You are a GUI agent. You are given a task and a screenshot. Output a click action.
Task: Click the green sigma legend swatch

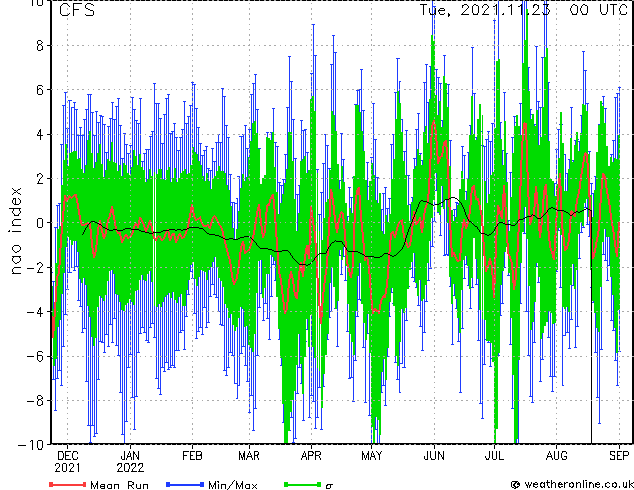coord(303,484)
